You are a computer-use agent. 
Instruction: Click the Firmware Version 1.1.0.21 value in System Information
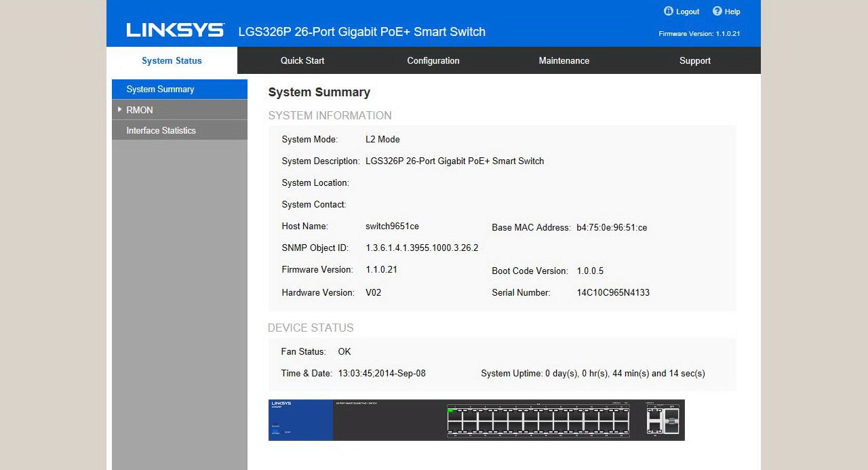tap(381, 269)
